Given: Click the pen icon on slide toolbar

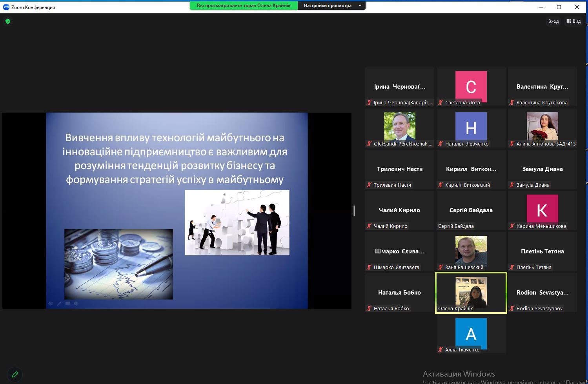Looking at the screenshot, I should (59, 304).
